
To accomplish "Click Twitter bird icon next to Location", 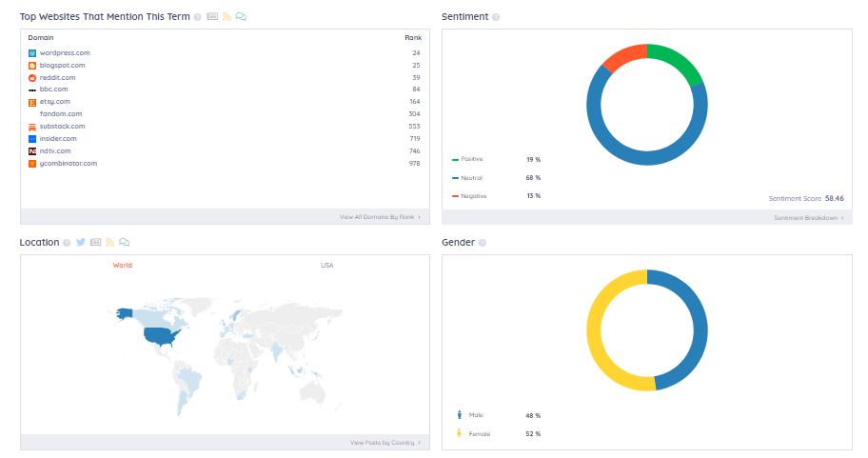I will 81,242.
